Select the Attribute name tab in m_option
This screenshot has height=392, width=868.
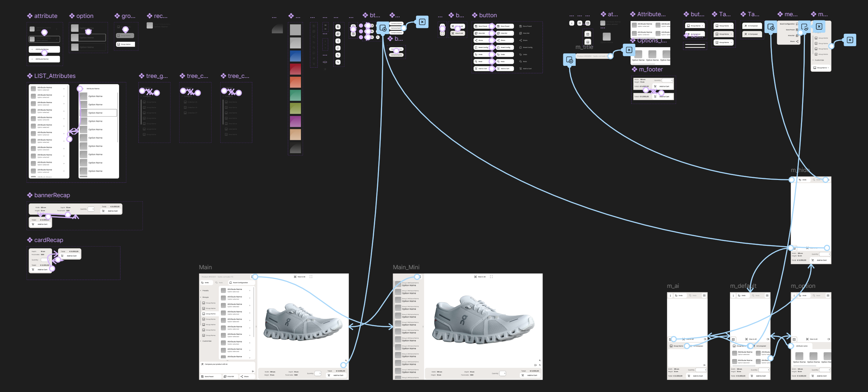click(x=802, y=346)
